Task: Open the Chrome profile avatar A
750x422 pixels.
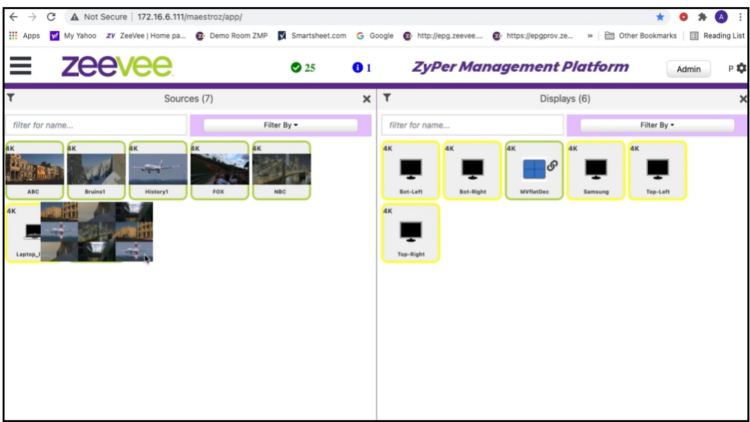Action: [x=721, y=17]
